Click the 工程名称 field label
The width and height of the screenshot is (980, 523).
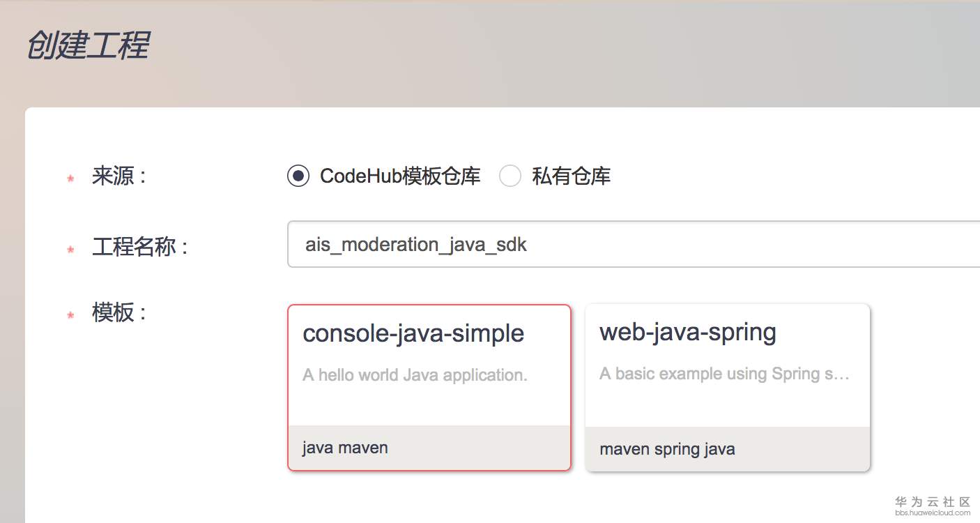click(x=139, y=247)
